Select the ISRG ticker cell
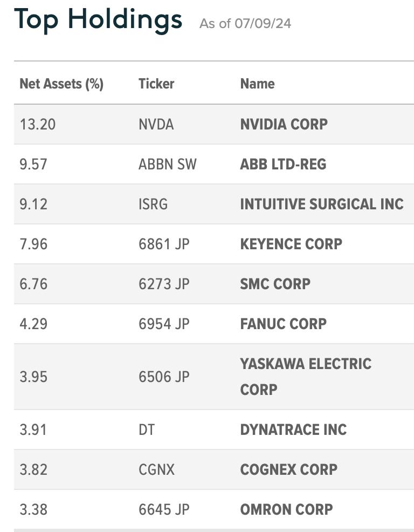The height and width of the screenshot is (532, 414). pos(153,204)
